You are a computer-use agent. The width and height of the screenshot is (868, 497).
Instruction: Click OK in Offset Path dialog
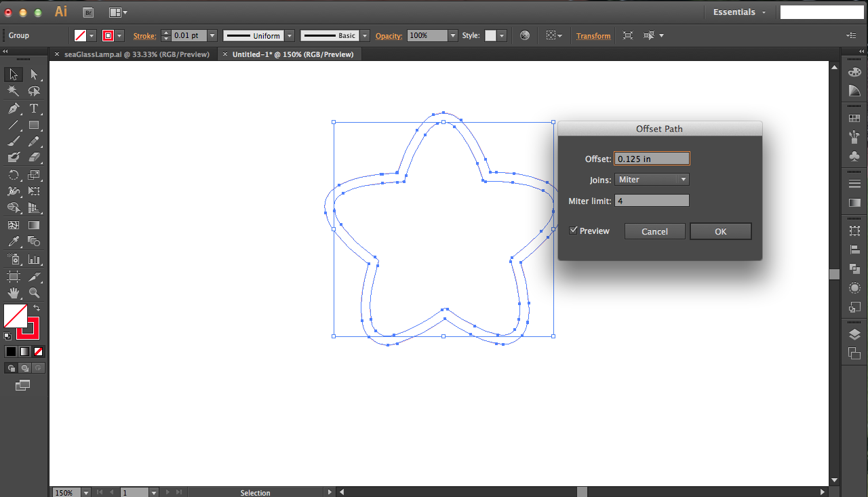pyautogui.click(x=721, y=231)
